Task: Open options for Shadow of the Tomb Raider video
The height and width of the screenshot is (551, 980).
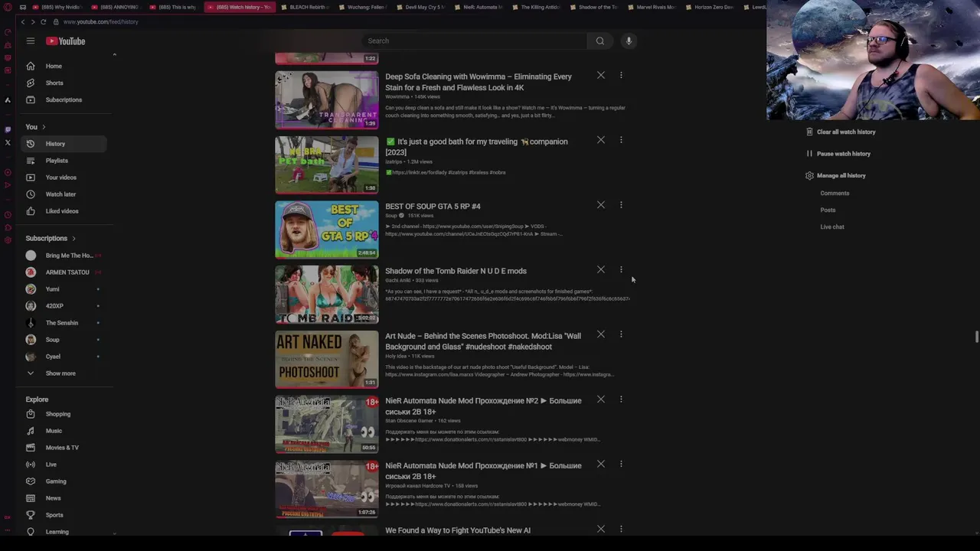Action: 621,269
